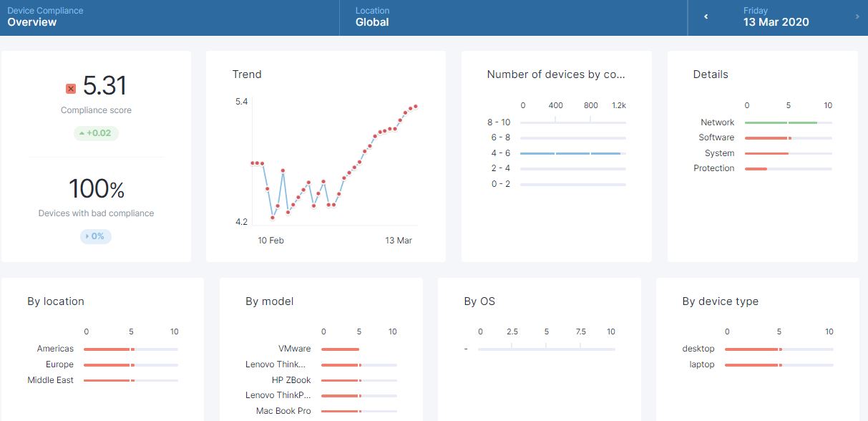Select Americas in By location
The width and height of the screenshot is (868, 421).
click(x=56, y=349)
